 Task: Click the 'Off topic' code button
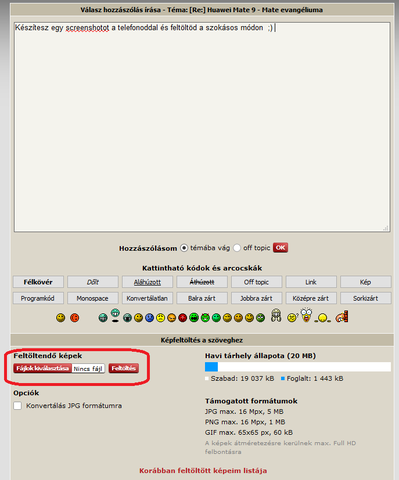coord(256,282)
